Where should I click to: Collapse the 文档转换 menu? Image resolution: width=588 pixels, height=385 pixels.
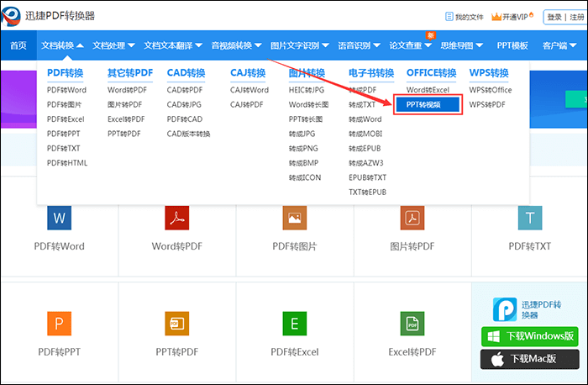pyautogui.click(x=62, y=45)
